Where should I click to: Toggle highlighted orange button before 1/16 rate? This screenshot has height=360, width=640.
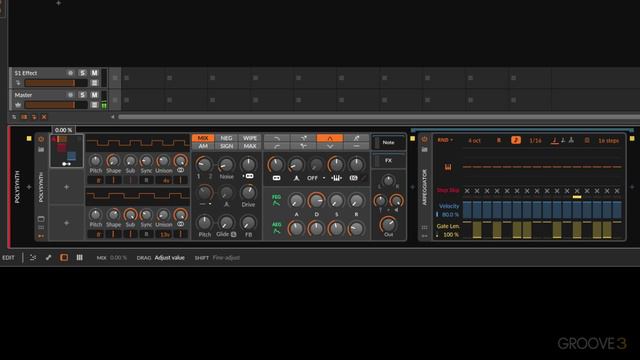[x=516, y=140]
